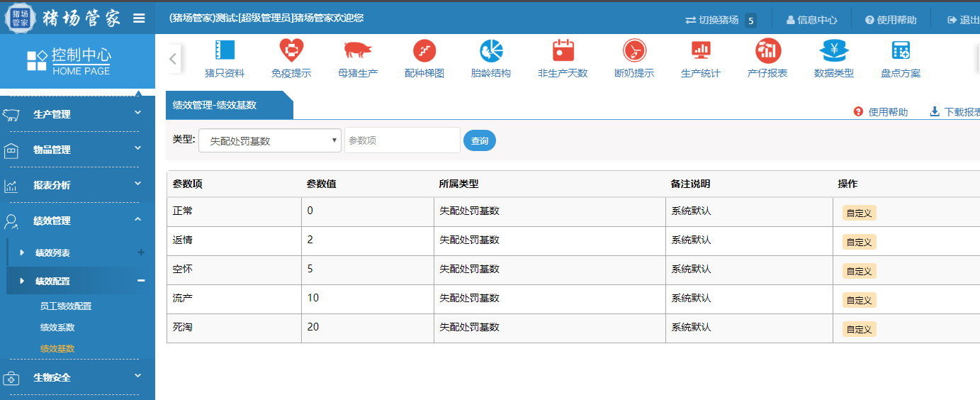Open 员工绩效配置 menu item
Viewport: 980px width, 400px height.
pyautogui.click(x=66, y=306)
